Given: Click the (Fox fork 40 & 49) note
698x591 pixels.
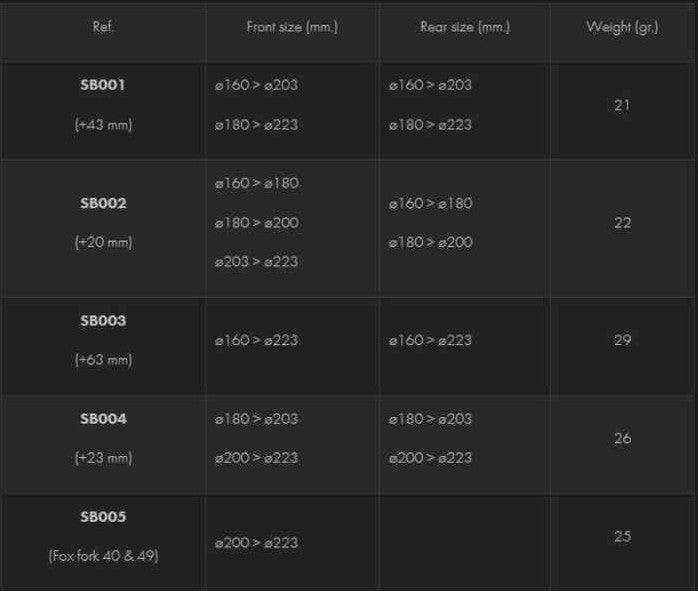Looking at the screenshot, I should pos(103,556).
